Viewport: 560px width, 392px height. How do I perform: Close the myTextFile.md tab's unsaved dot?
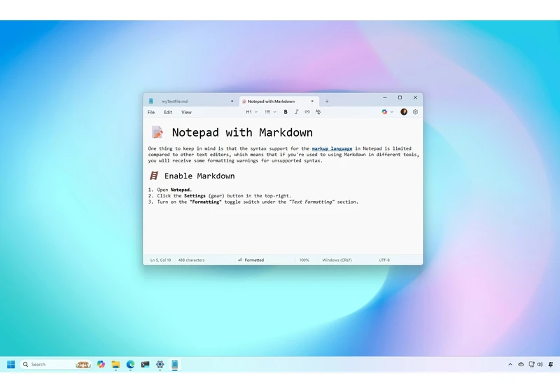[232, 101]
